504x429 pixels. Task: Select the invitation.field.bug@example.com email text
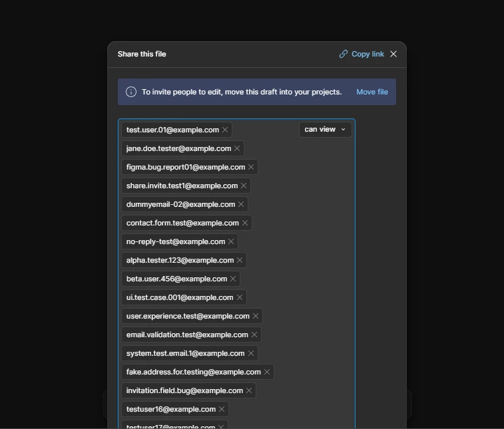184,390
